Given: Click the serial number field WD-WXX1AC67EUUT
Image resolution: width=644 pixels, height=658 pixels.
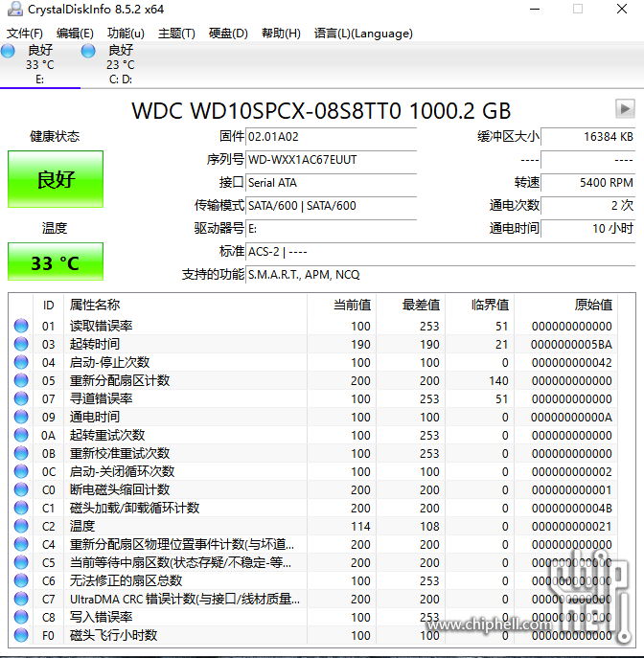Looking at the screenshot, I should click(331, 159).
